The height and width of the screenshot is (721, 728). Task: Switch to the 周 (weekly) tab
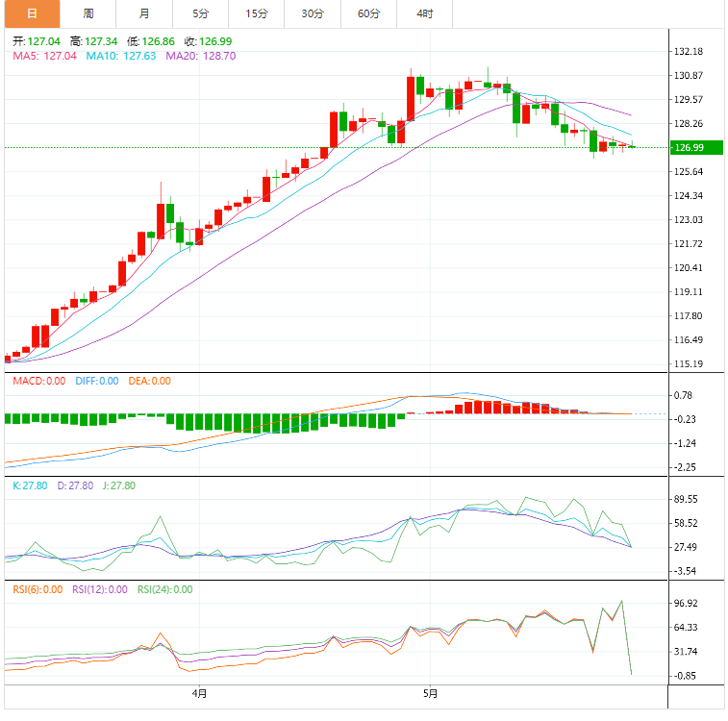88,13
